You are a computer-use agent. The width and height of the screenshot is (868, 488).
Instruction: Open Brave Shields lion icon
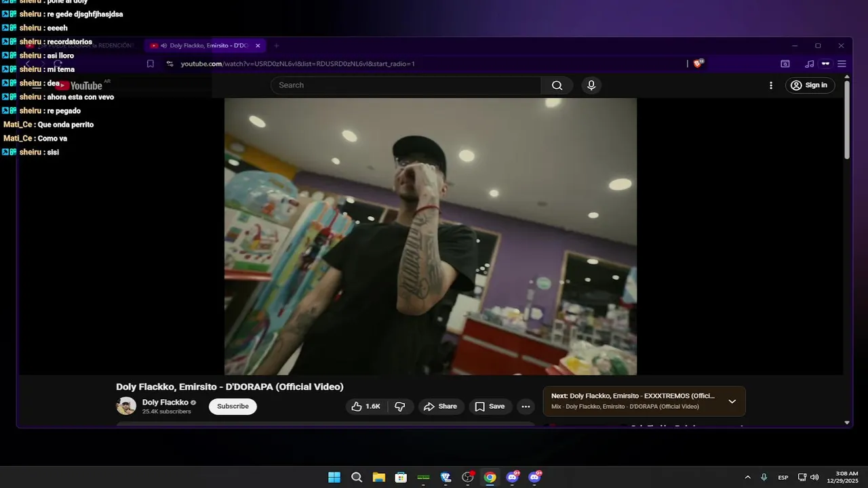(x=699, y=63)
